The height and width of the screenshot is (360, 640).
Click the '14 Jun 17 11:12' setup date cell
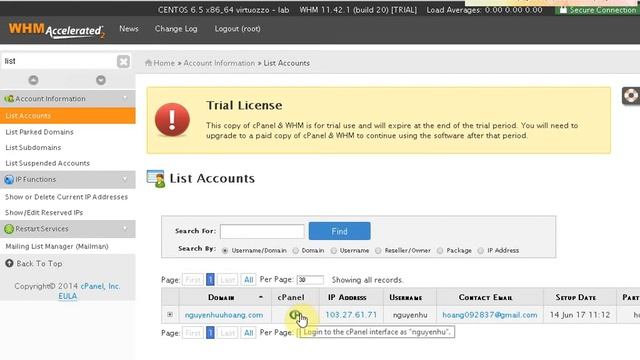coord(580,315)
